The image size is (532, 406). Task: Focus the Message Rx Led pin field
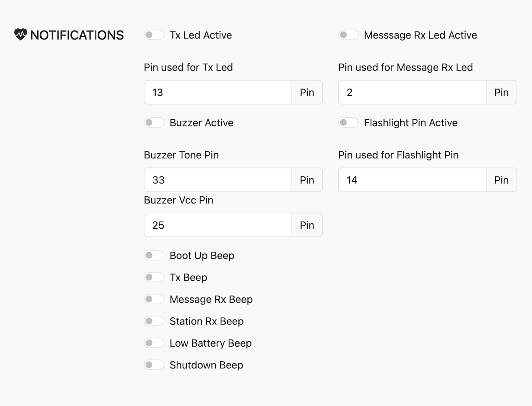412,92
